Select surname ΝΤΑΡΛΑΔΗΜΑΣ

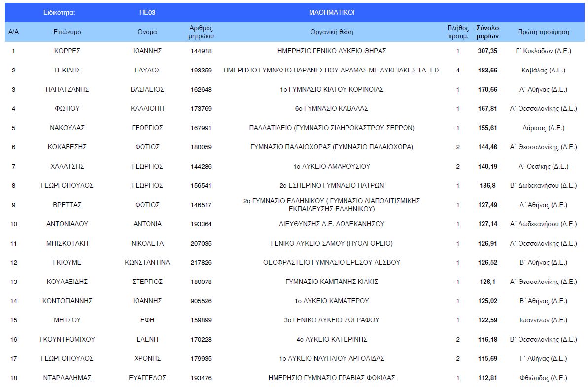(x=67, y=378)
